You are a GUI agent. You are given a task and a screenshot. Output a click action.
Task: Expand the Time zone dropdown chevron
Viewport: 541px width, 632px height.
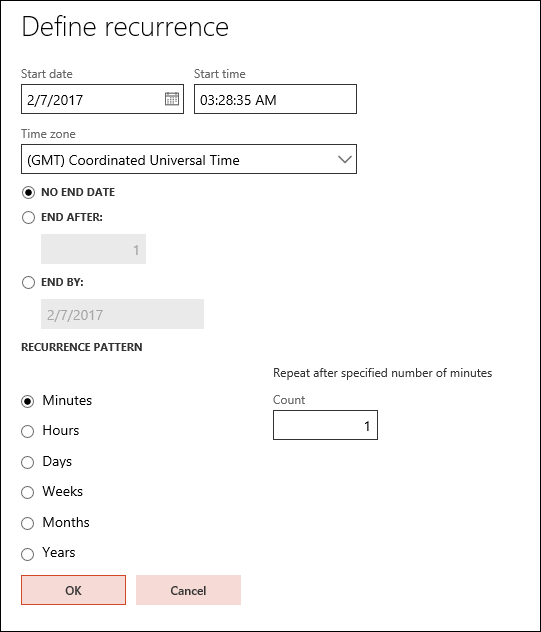(345, 159)
